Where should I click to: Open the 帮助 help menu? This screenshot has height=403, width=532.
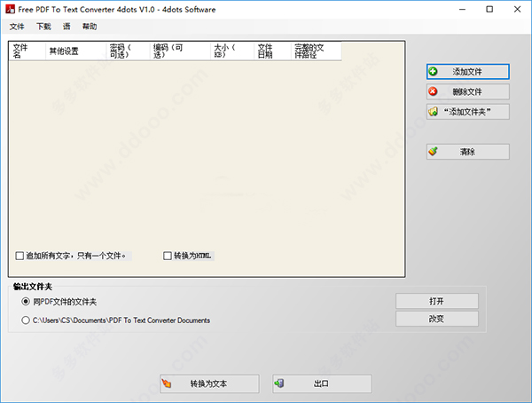(x=90, y=27)
